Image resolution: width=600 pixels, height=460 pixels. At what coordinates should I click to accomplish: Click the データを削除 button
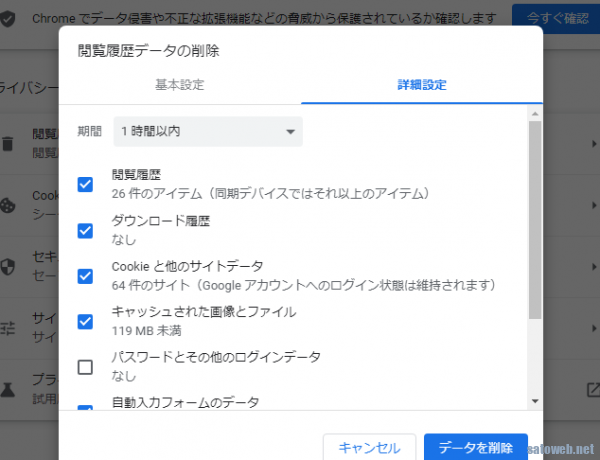pyautogui.click(x=475, y=447)
